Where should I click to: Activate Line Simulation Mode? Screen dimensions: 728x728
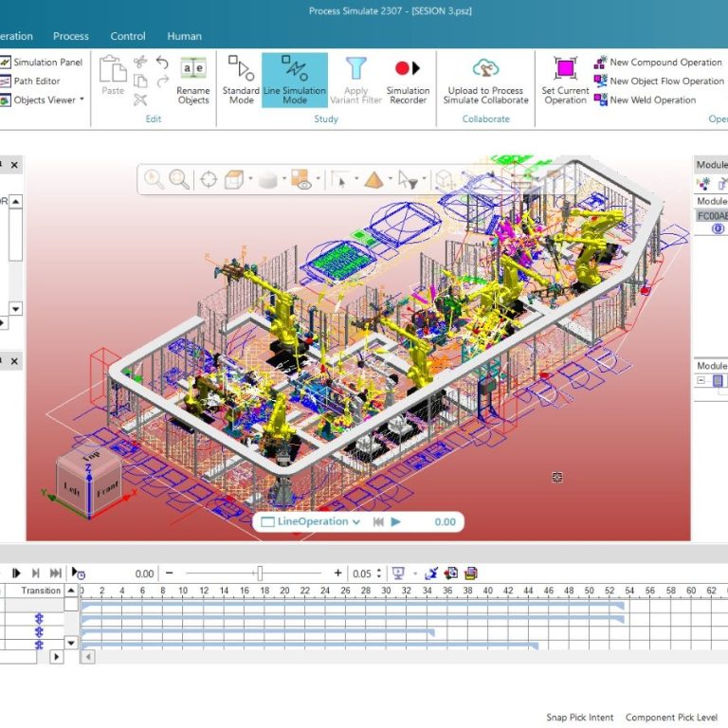295,80
